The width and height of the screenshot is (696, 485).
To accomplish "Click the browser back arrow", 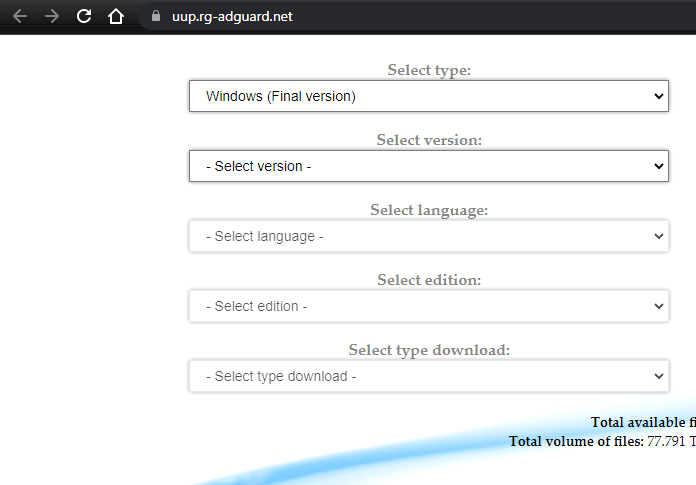I will [20, 16].
